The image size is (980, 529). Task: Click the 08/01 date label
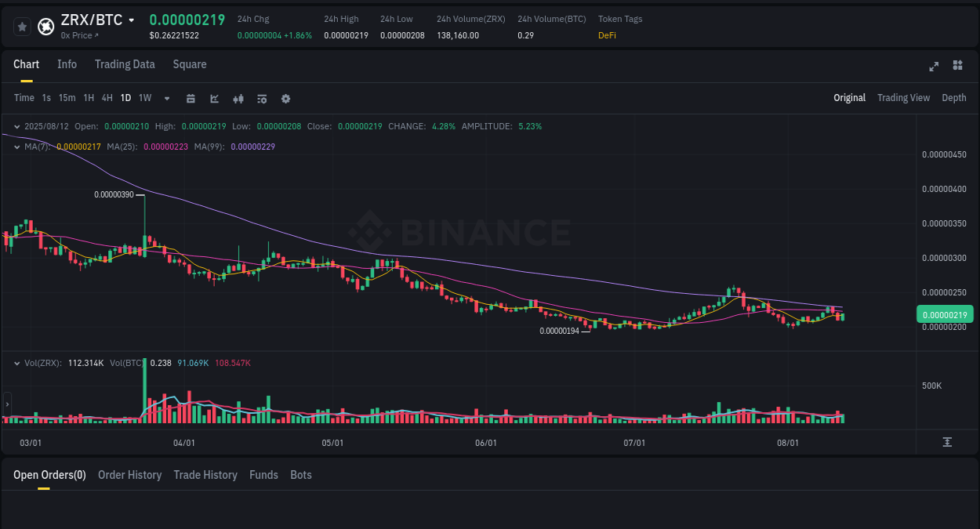tap(788, 443)
